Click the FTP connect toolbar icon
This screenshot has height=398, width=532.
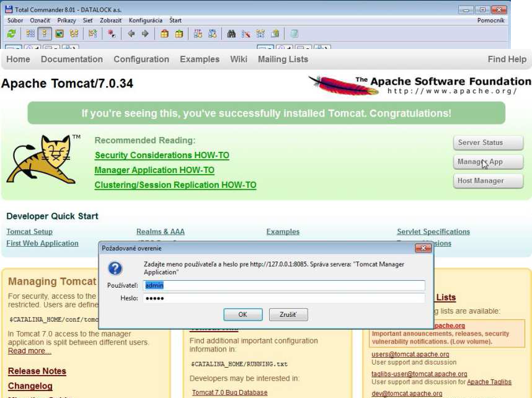tap(198, 34)
